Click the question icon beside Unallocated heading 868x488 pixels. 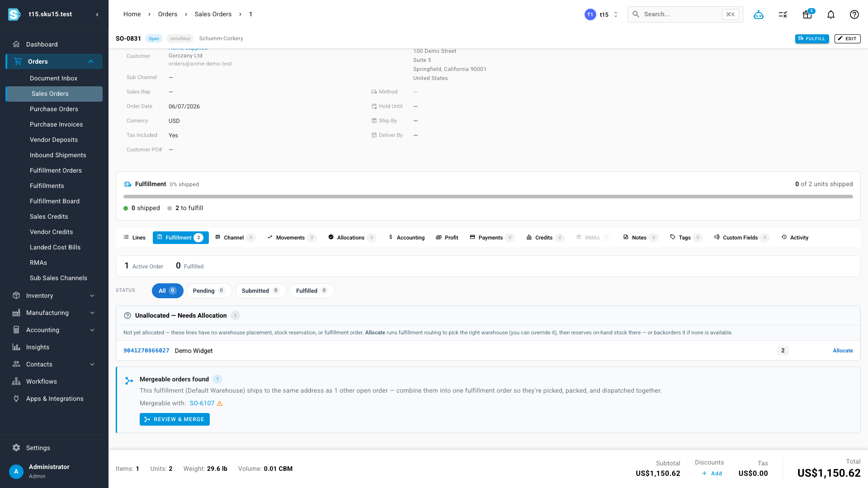click(127, 316)
